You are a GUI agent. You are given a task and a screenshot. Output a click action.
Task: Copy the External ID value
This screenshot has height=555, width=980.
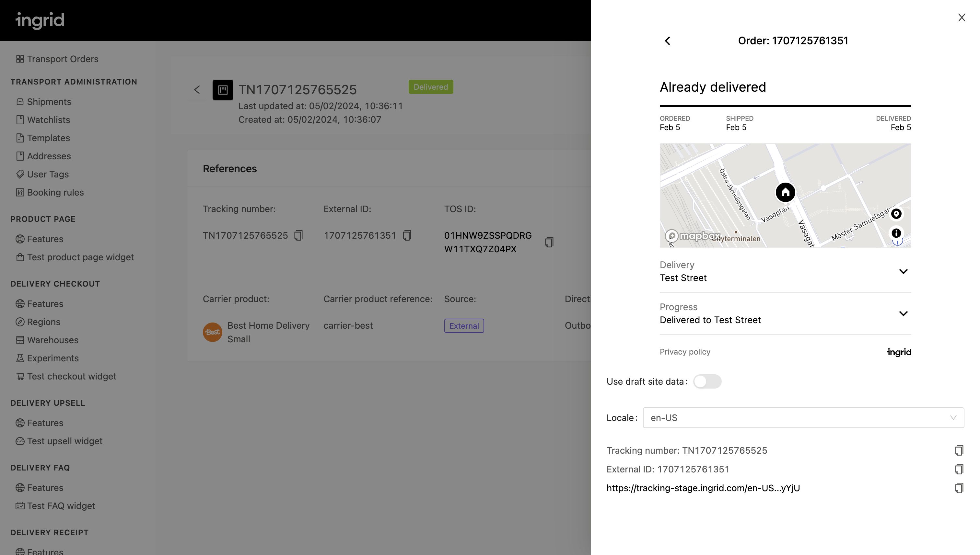pyautogui.click(x=407, y=235)
